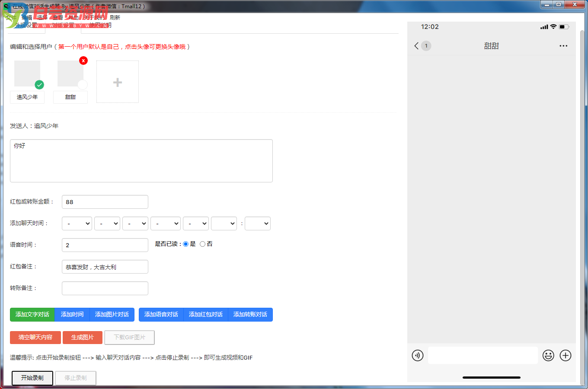Tap the emoji smiley icon in phone preview
The height and width of the screenshot is (389, 588).
click(x=548, y=356)
